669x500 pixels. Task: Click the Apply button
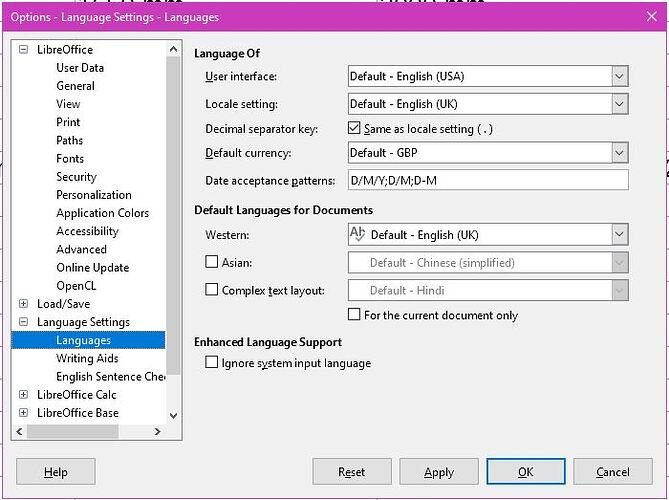(x=439, y=472)
